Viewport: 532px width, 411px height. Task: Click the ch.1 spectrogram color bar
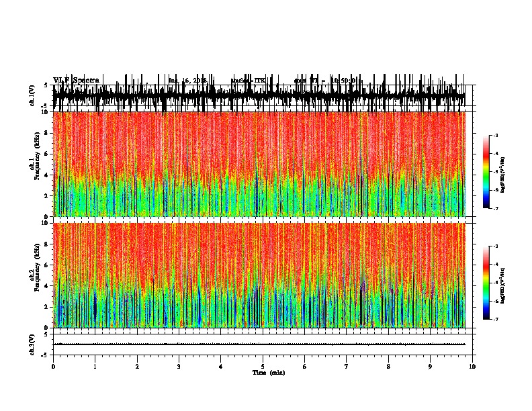(x=486, y=172)
